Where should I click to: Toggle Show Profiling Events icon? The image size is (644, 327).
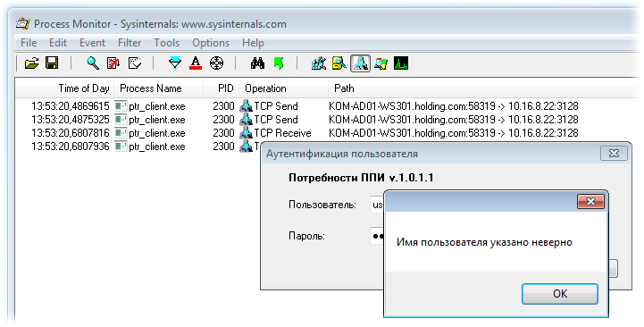(401, 63)
